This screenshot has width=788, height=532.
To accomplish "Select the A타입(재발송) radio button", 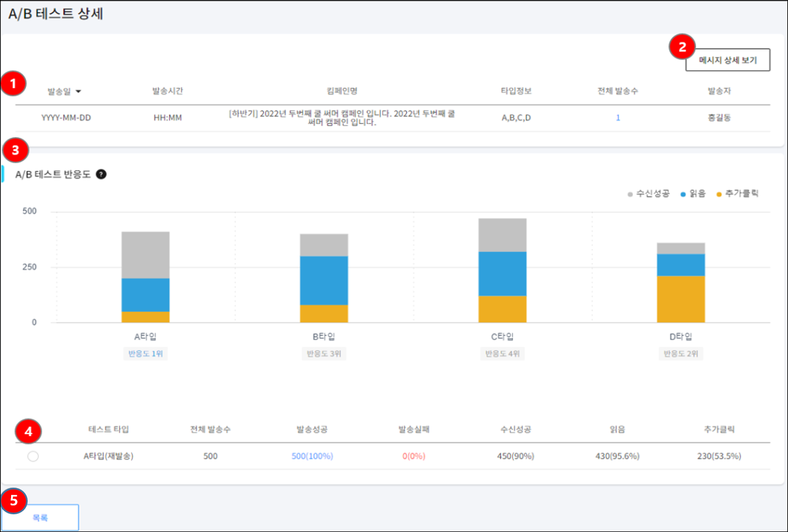I will pyautogui.click(x=33, y=456).
